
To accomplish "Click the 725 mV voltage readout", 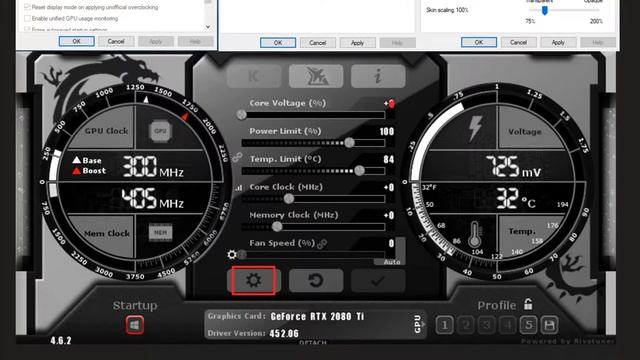I will (x=513, y=167).
